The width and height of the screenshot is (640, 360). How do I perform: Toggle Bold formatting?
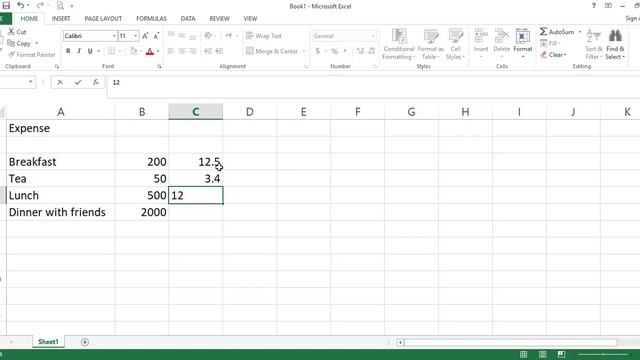[68, 51]
